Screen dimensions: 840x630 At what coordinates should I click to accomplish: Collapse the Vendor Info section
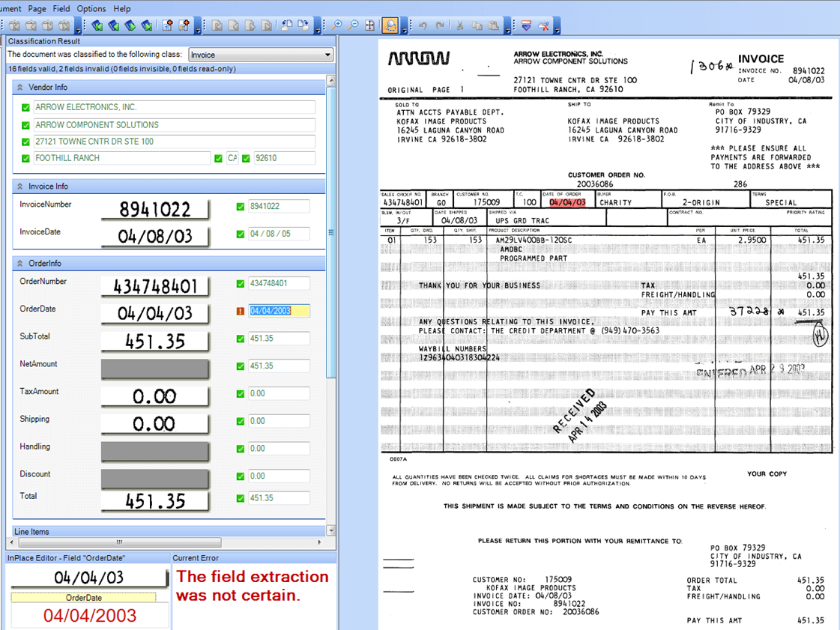pyautogui.click(x=19, y=88)
